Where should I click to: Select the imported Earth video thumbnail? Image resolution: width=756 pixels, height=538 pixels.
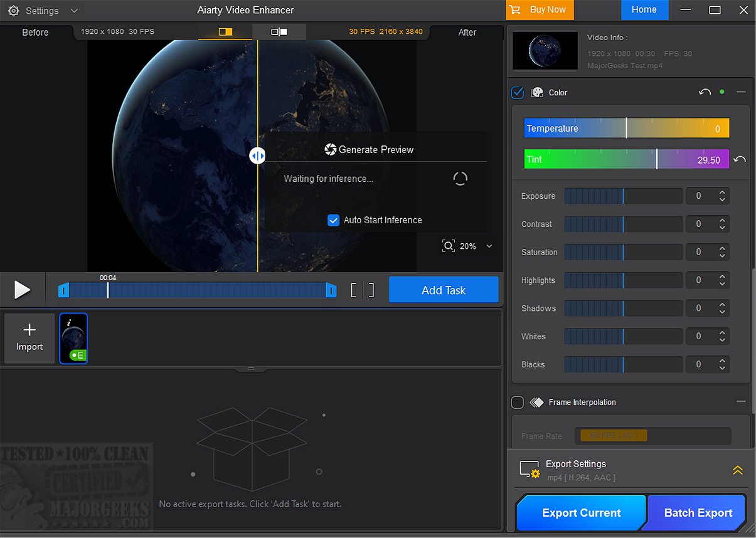[x=73, y=338]
